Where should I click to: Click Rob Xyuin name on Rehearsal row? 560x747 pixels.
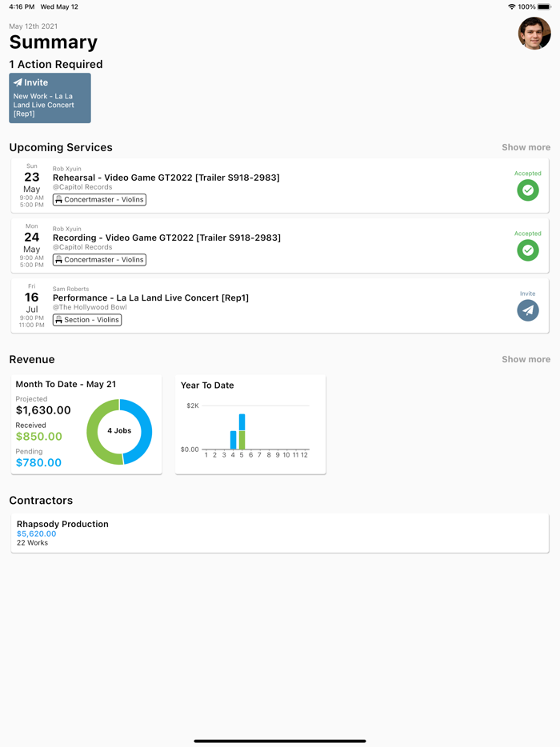pos(66,169)
